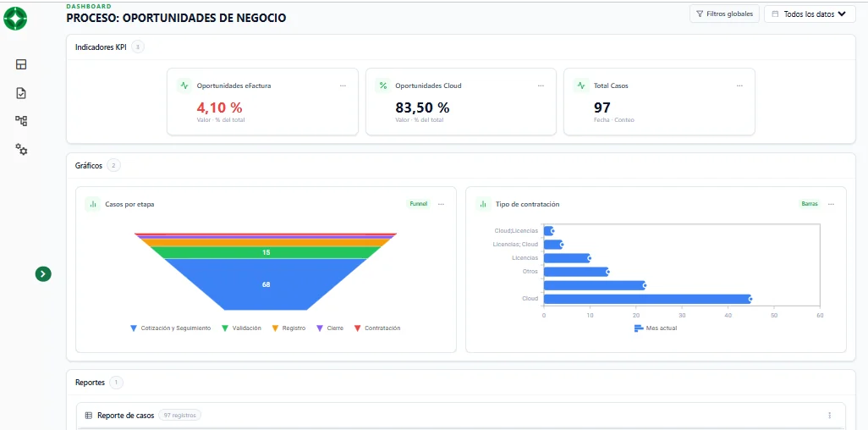Click the unlabeled bar above Cloud
This screenshot has height=430, width=868.
pos(595,285)
